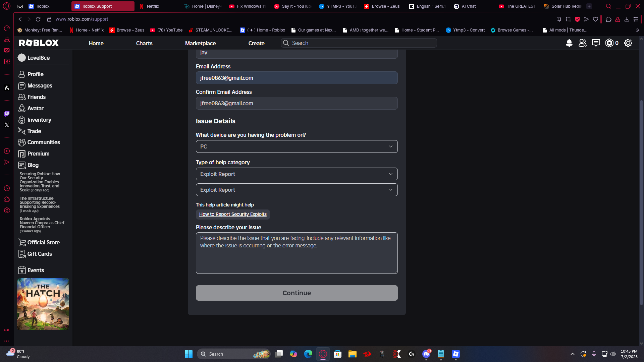Open STEAMUNLOCKED bookmark
This screenshot has width=644, height=362.
pos(210,30)
